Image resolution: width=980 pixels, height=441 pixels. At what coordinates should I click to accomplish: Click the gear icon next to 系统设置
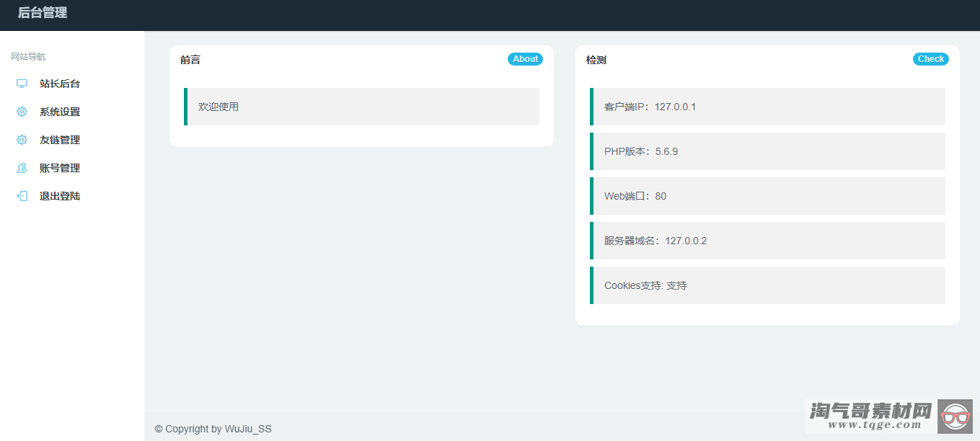[x=21, y=112]
